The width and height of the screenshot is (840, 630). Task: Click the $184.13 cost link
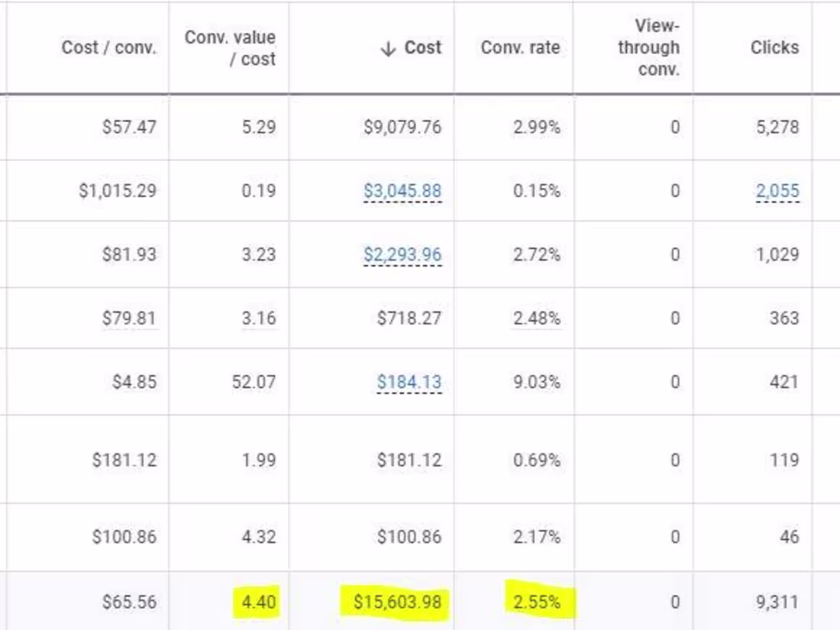click(409, 382)
